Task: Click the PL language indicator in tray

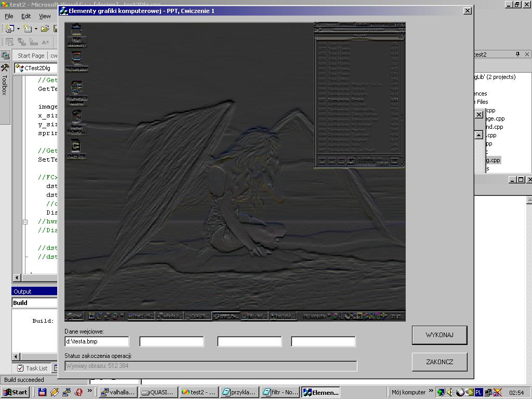Action: (x=478, y=392)
